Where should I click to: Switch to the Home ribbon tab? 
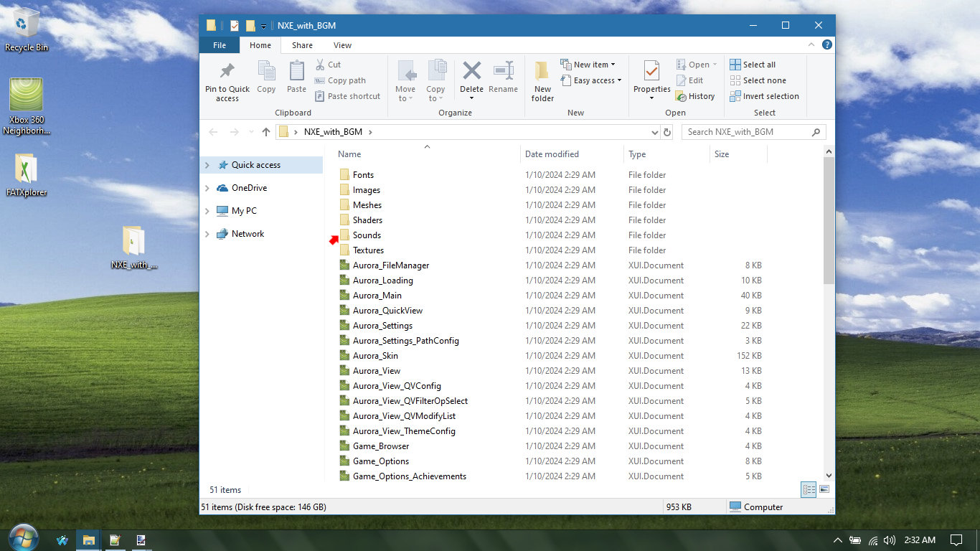(x=260, y=45)
